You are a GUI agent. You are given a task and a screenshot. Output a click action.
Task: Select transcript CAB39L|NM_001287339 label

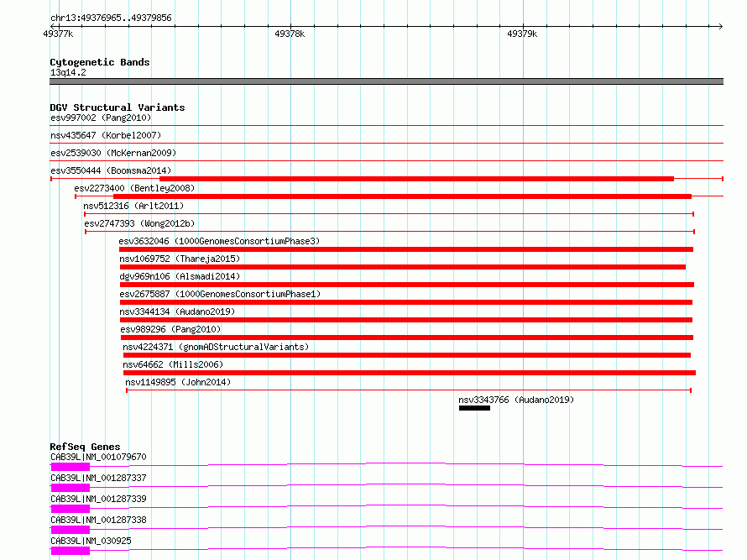point(98,499)
